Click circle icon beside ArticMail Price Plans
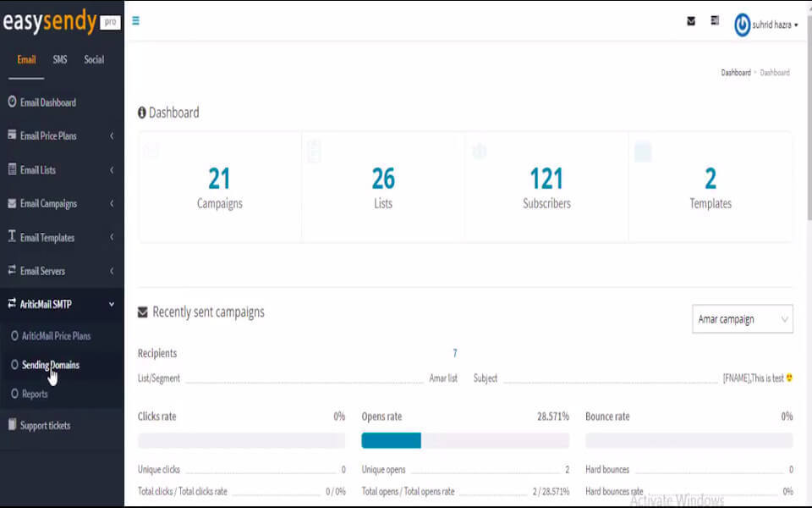The image size is (812, 508). tap(14, 336)
